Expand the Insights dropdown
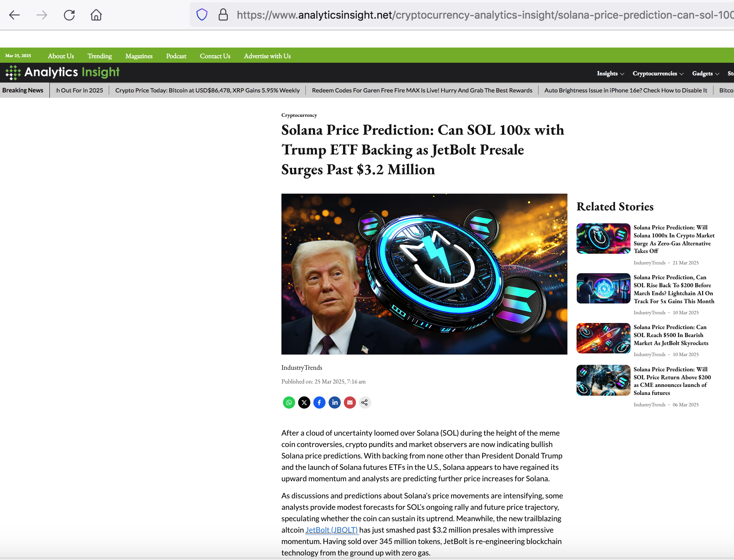The width and height of the screenshot is (734, 560). pos(610,73)
